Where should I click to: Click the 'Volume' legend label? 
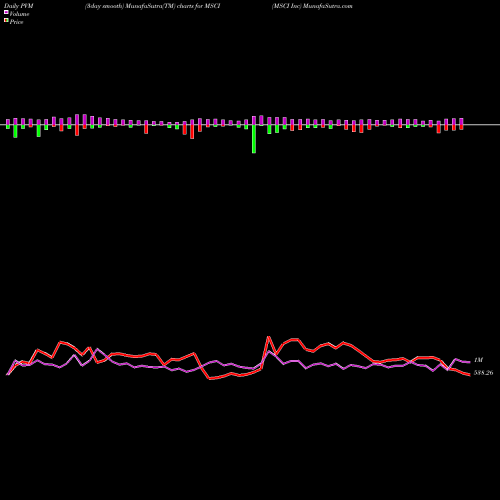coord(19,14)
